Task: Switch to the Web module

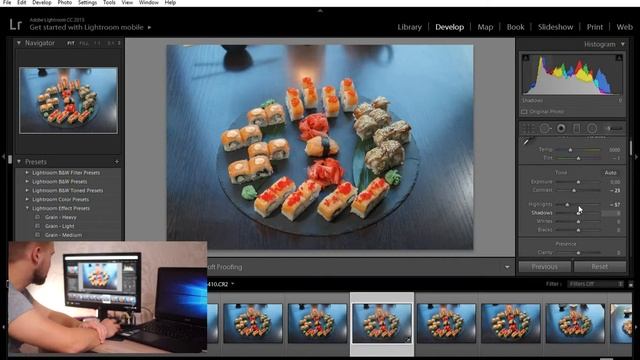Action: pyautogui.click(x=624, y=27)
